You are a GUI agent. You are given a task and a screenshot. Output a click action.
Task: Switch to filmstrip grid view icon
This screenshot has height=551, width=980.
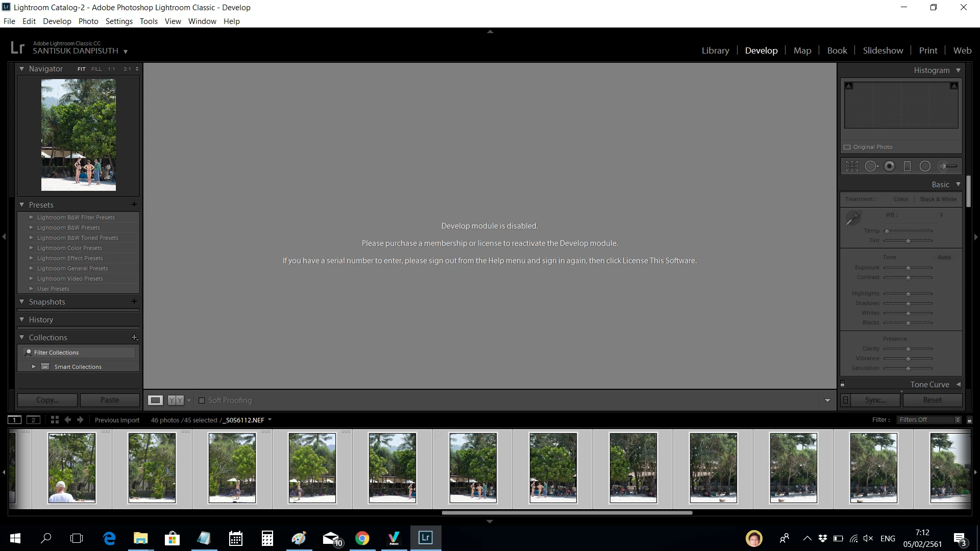pos(55,420)
